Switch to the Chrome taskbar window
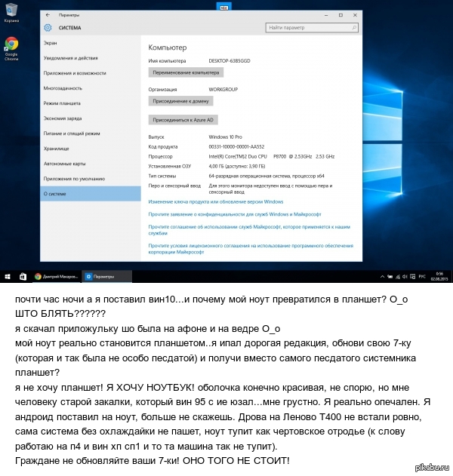The height and width of the screenshot is (476, 453). pyautogui.click(x=57, y=277)
